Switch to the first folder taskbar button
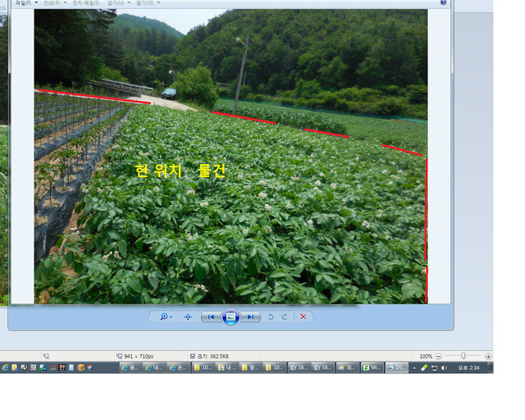The height and width of the screenshot is (420, 525). pyautogui.click(x=203, y=367)
